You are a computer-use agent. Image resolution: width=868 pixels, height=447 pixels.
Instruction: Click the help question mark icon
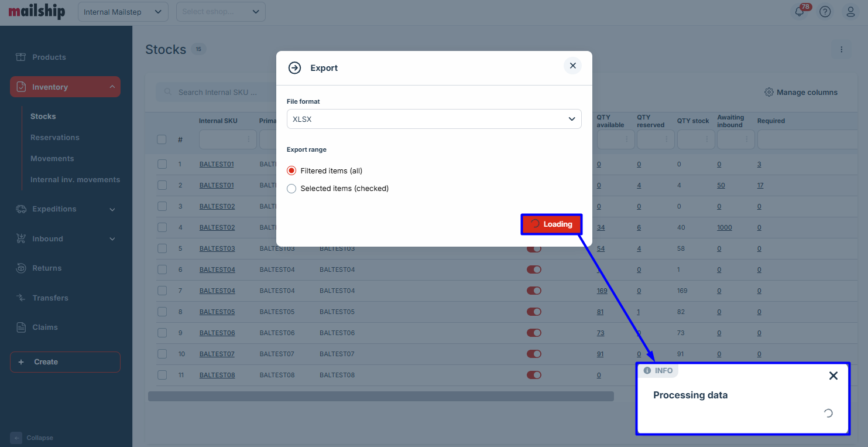(x=825, y=12)
